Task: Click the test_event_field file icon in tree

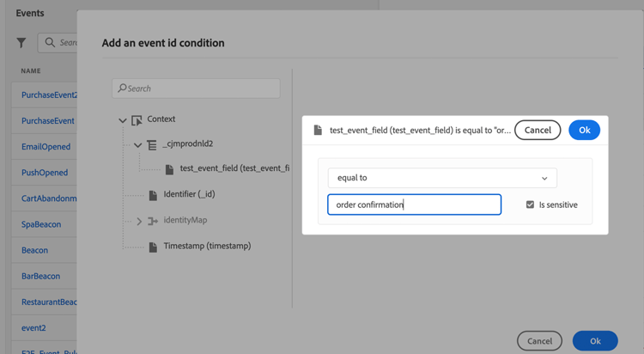Action: pos(169,169)
